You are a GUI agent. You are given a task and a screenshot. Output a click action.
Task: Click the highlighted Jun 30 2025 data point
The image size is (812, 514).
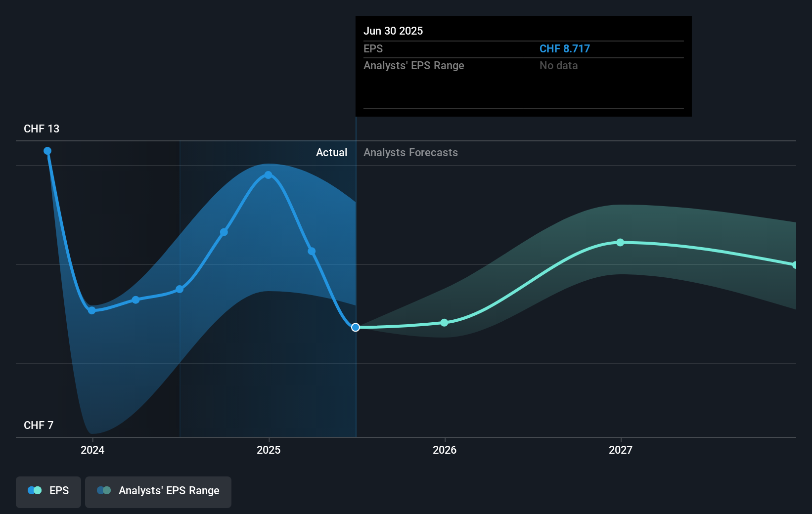click(355, 327)
